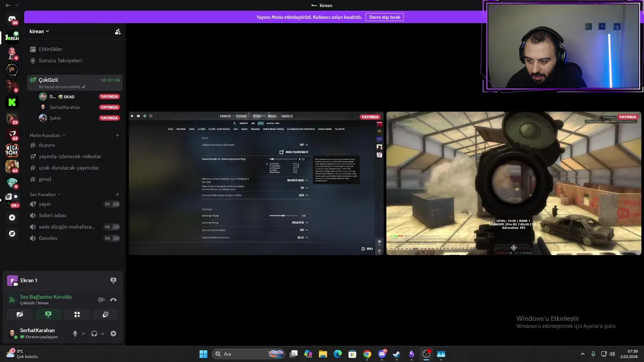Open uzak-durulacak-yayıncılar channel
This screenshot has width=644, height=362.
(74, 168)
